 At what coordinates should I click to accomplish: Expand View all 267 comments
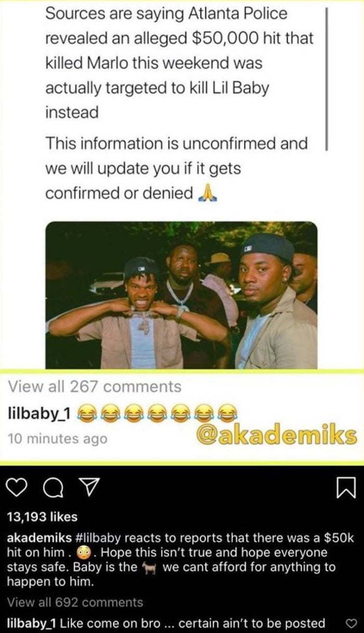[x=95, y=386]
